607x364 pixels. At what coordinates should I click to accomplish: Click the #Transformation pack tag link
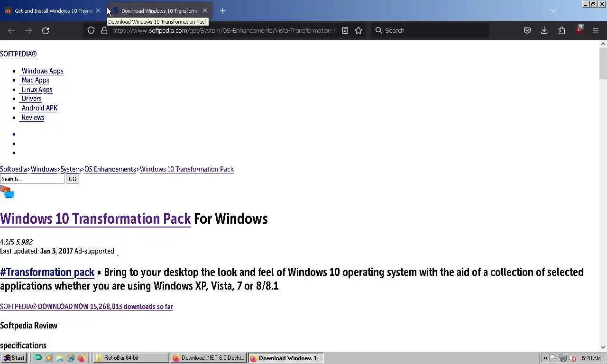point(47,272)
